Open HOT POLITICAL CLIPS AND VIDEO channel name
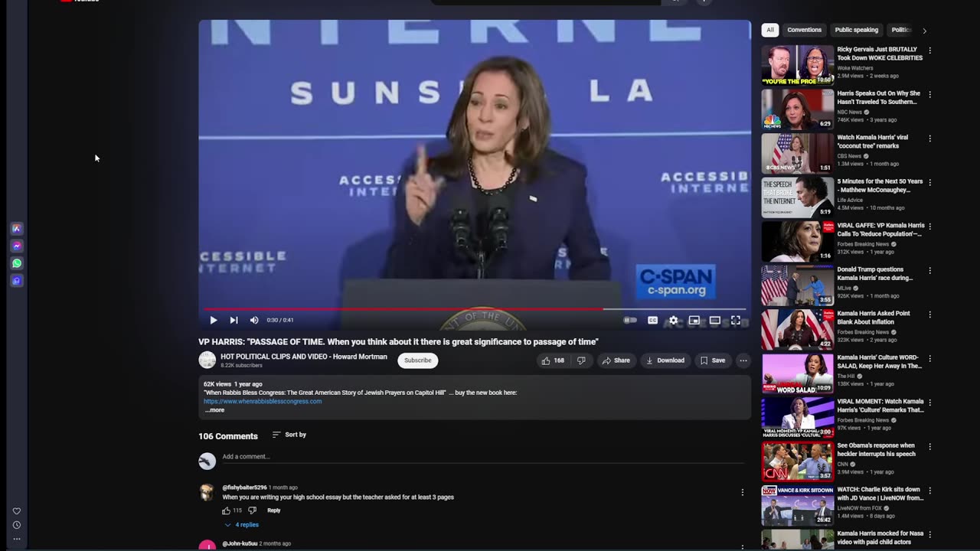980x551 pixels. (x=304, y=357)
